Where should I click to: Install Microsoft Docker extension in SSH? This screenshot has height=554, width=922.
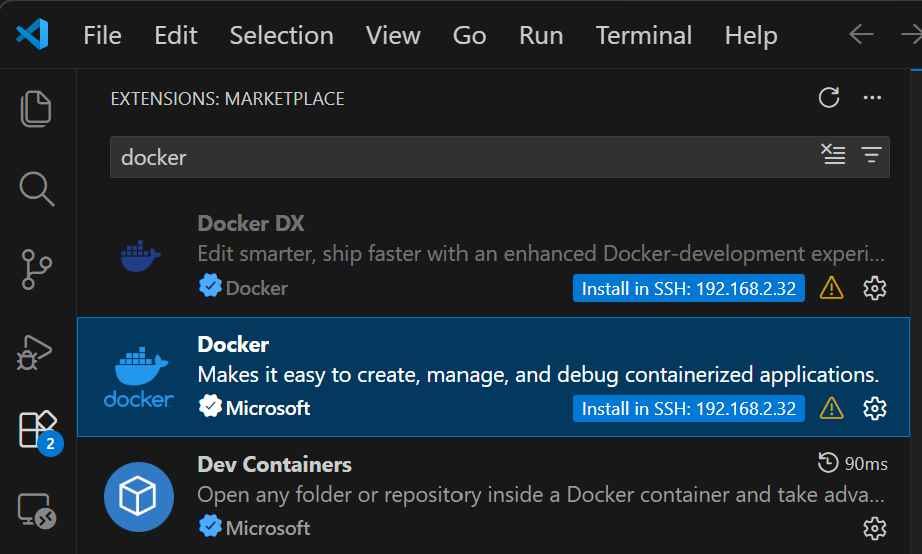coord(688,409)
